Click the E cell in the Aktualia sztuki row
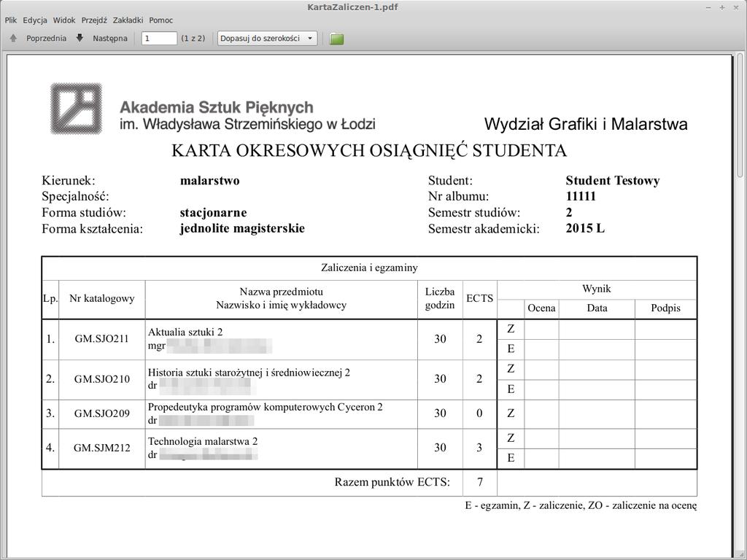Viewport: 747px width, 560px height. [511, 349]
